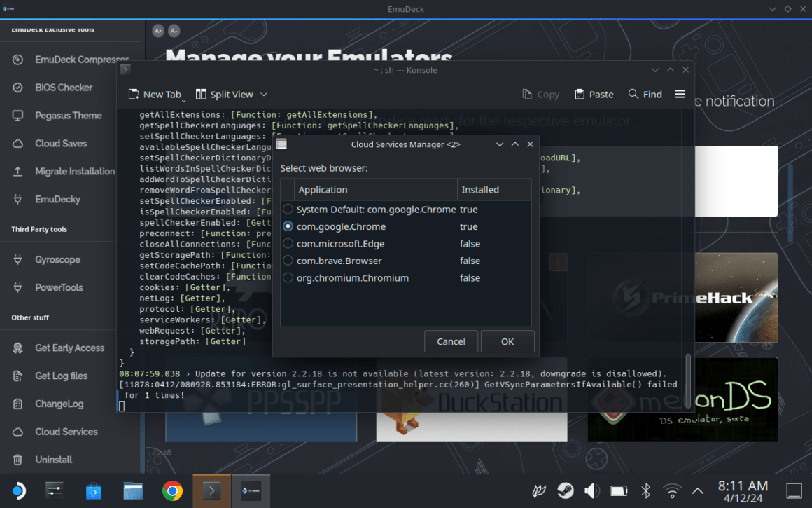Click the Cloud Saves cloud icon
The height and width of the screenshot is (508, 812).
point(17,144)
